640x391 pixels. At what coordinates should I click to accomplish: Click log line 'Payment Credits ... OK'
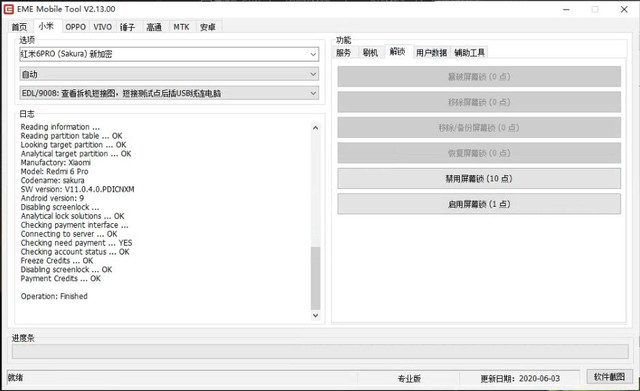click(x=60, y=278)
